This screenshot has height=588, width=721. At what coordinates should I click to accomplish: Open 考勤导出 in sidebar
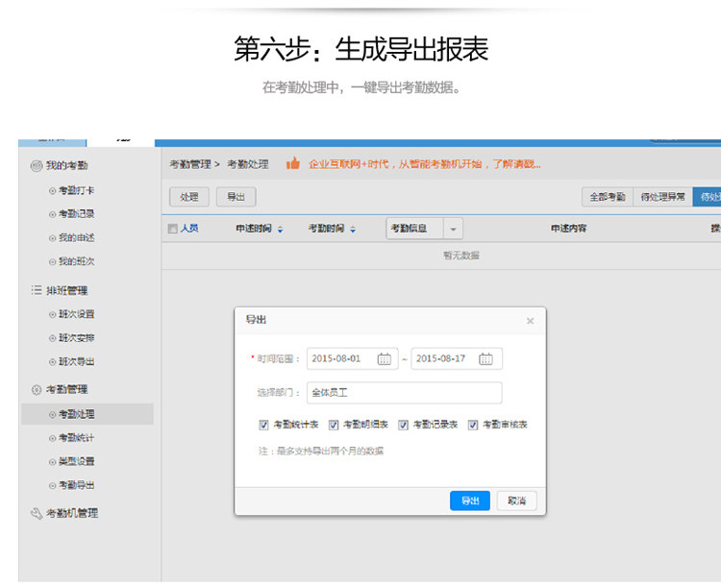(76, 485)
